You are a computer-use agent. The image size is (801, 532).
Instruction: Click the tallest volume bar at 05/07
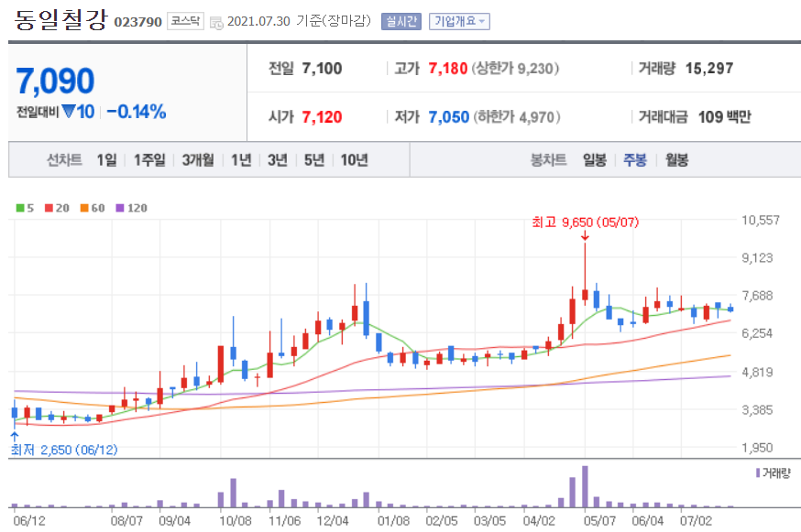585,486
